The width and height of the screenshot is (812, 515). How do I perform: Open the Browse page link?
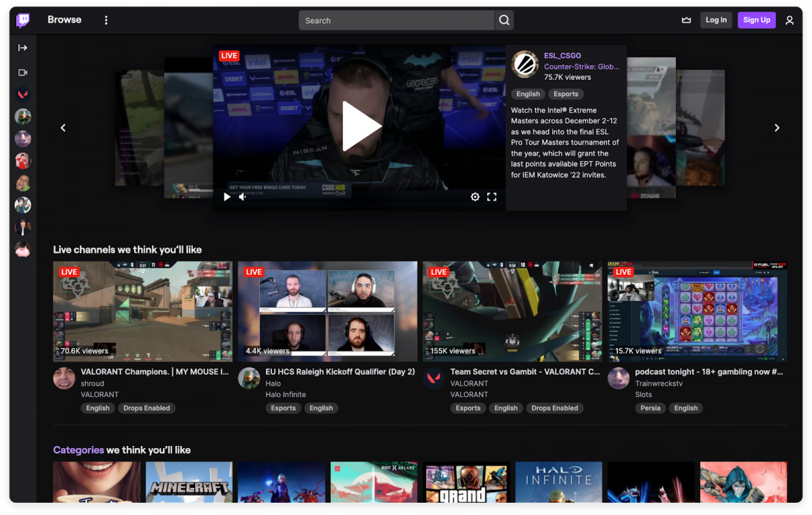click(64, 20)
